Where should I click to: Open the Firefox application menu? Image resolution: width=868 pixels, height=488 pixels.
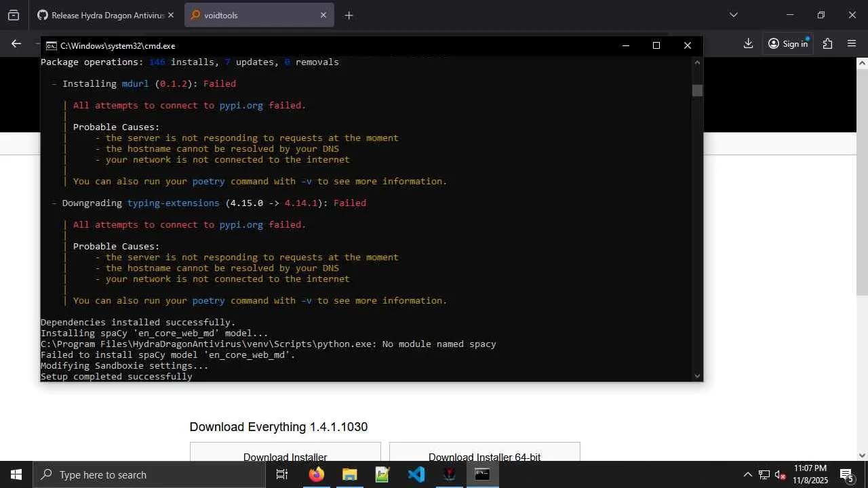(x=852, y=43)
